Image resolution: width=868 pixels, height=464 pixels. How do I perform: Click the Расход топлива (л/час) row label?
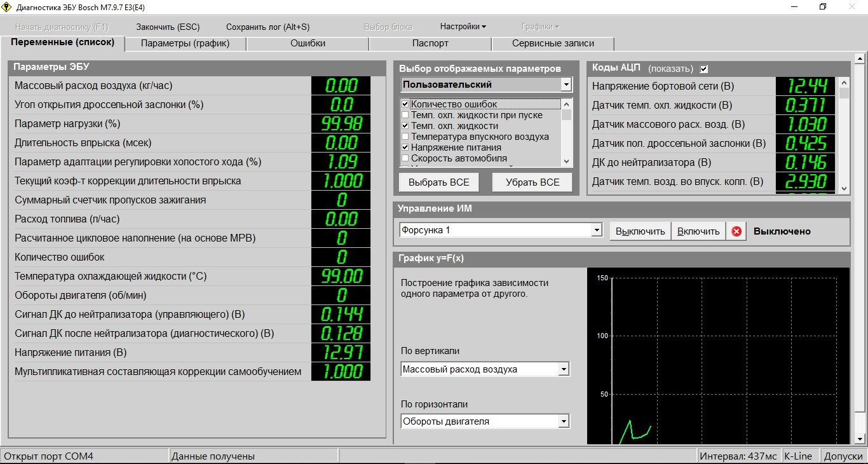(x=67, y=219)
